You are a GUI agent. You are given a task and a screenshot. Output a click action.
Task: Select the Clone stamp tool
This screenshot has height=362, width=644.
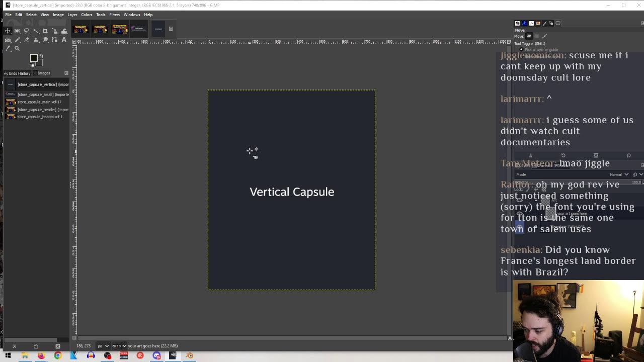(36, 40)
